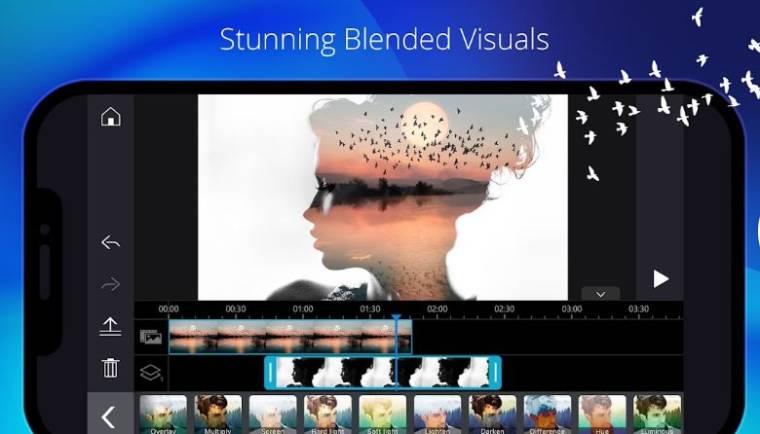This screenshot has width=760, height=434.
Task: Select the main video track icon
Action: point(151,337)
